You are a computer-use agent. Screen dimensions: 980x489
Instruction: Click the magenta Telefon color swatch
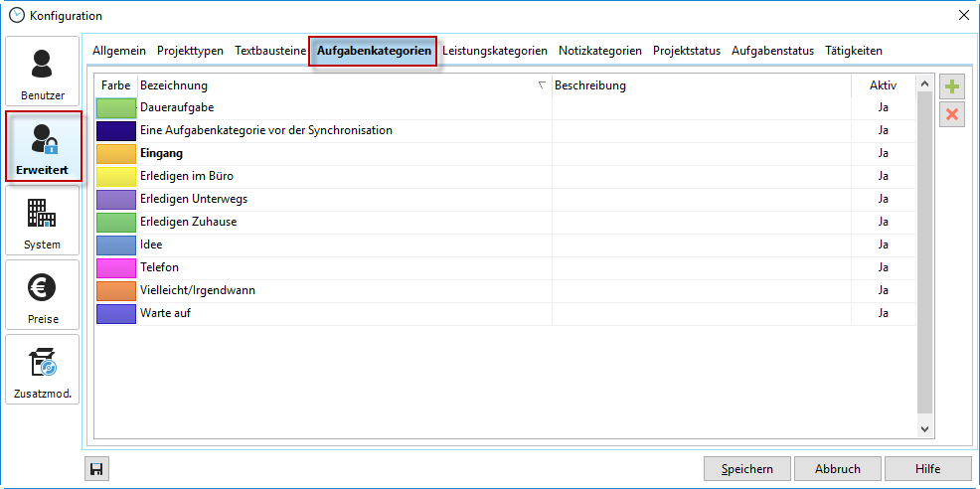click(x=116, y=267)
